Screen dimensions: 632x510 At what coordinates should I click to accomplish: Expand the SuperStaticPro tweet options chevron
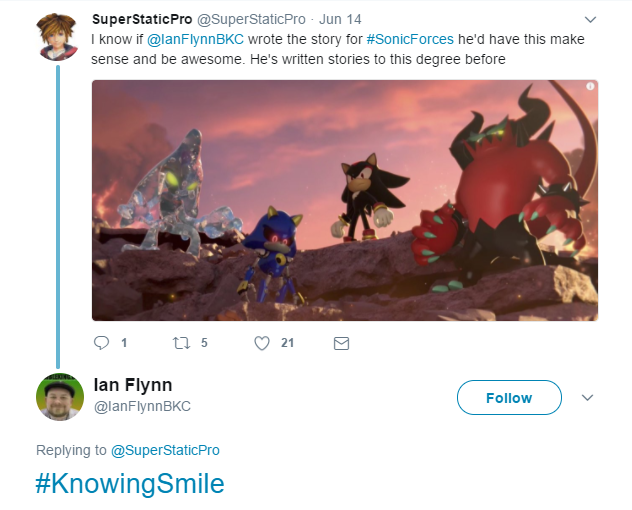(x=590, y=19)
